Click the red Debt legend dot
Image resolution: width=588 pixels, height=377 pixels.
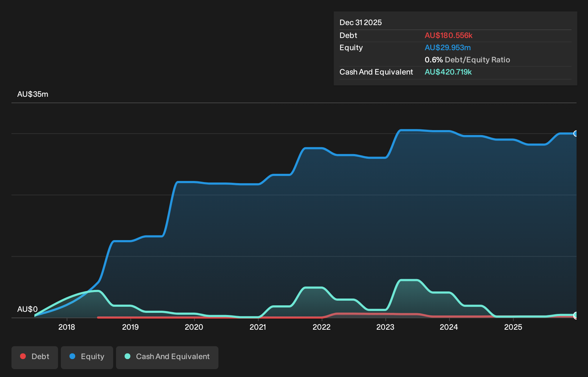(23, 356)
